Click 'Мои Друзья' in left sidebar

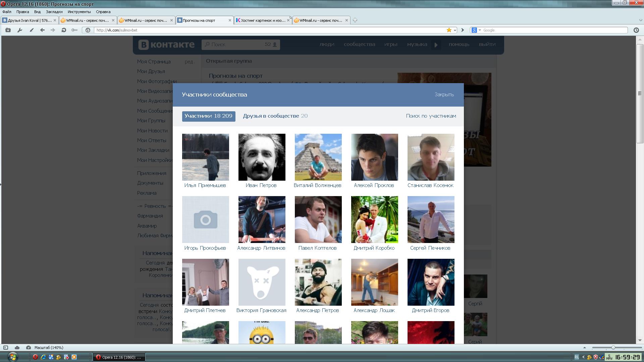click(x=151, y=71)
